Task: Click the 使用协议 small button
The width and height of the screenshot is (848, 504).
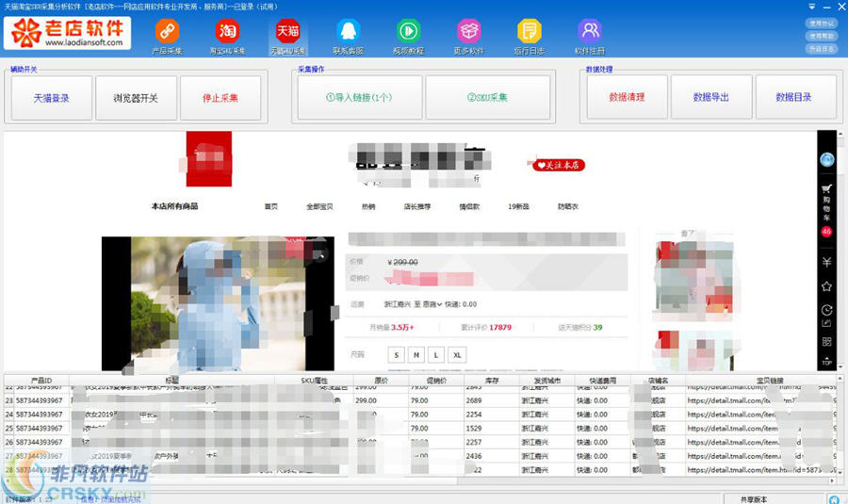Action: (x=821, y=24)
